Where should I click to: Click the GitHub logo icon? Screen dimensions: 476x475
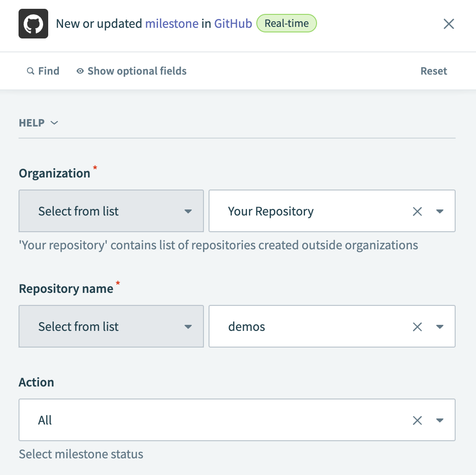33,24
